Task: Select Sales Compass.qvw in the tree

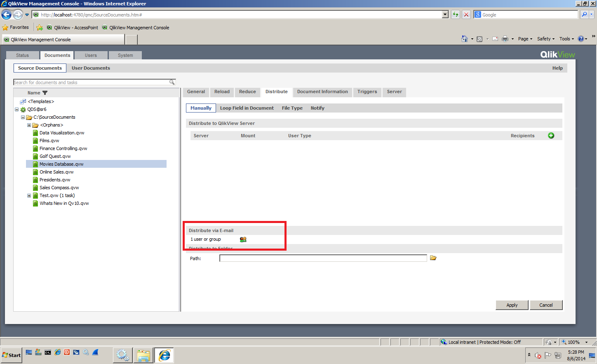Action: [x=59, y=188]
